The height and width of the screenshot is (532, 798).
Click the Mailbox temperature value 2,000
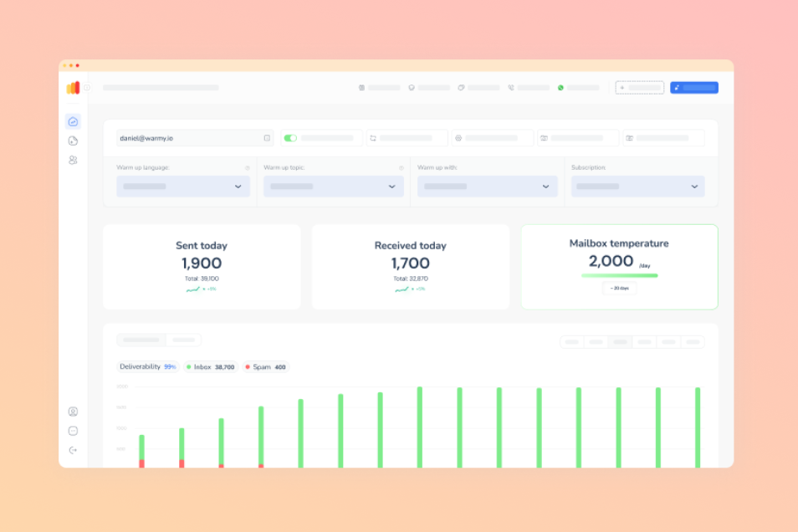611,261
